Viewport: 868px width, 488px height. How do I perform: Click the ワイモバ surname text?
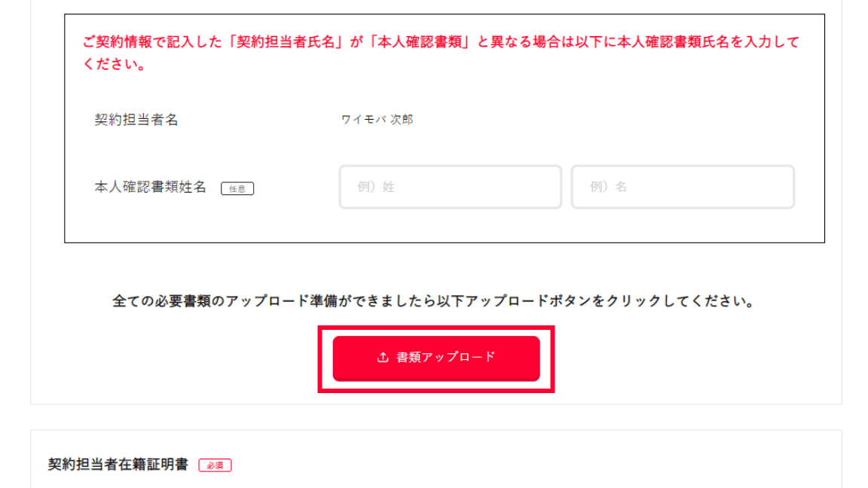(x=363, y=120)
